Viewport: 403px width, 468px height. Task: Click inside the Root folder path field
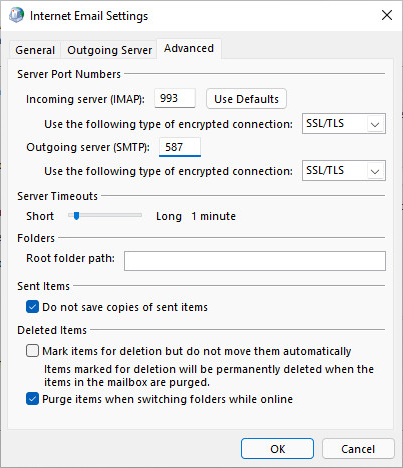pyautogui.click(x=255, y=261)
